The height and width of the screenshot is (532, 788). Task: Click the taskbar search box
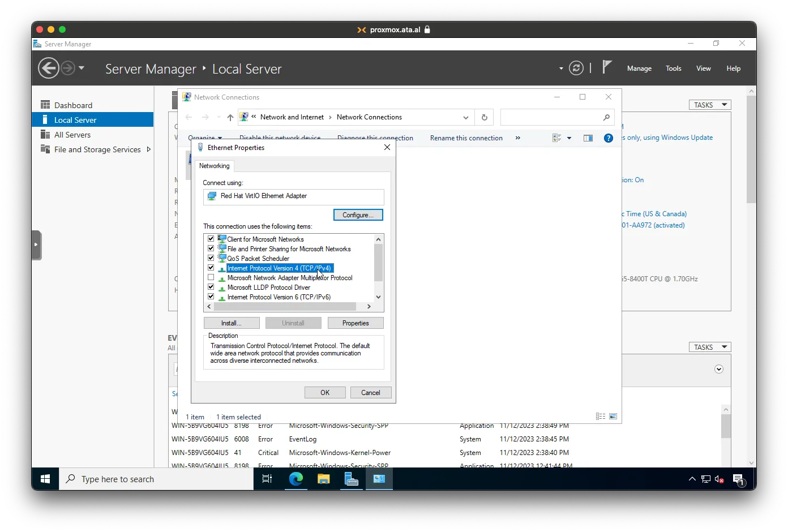(157, 479)
